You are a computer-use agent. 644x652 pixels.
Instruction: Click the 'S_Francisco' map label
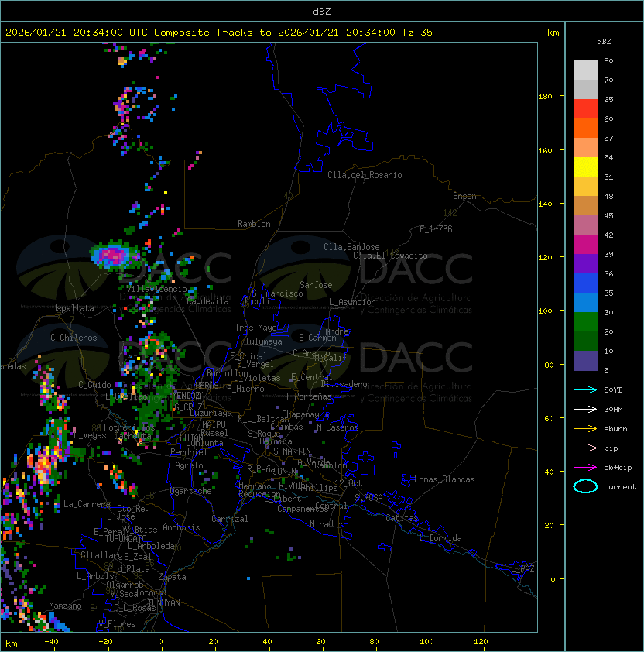pyautogui.click(x=277, y=293)
